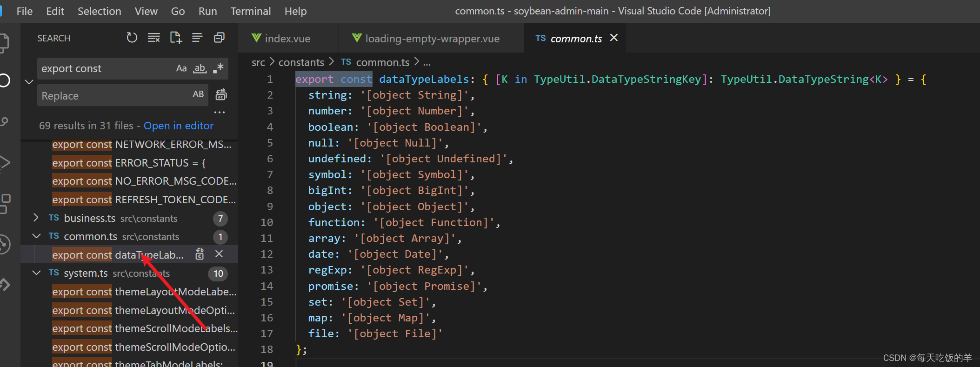Expand business.ts results
Viewport: 980px width, 367px height.
(x=36, y=218)
